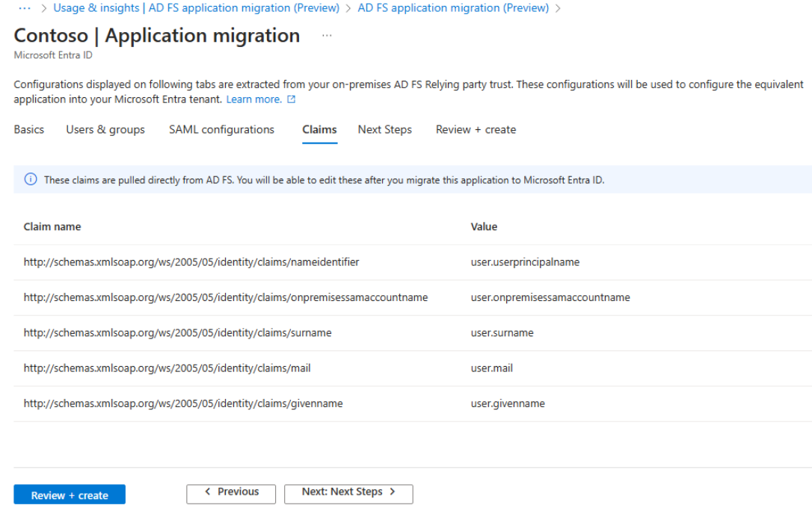Image resolution: width=812 pixels, height=514 pixels.
Task: Click the user.mail value
Action: click(492, 368)
